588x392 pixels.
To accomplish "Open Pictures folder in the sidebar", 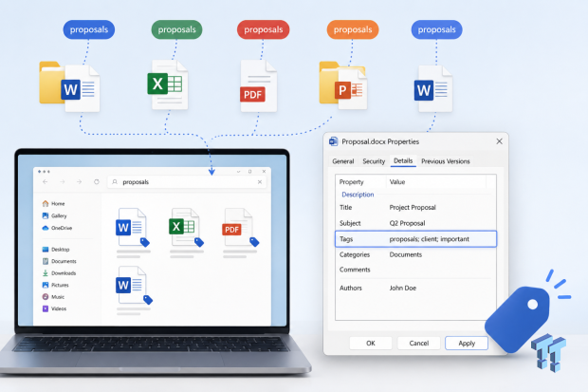I will click(56, 285).
